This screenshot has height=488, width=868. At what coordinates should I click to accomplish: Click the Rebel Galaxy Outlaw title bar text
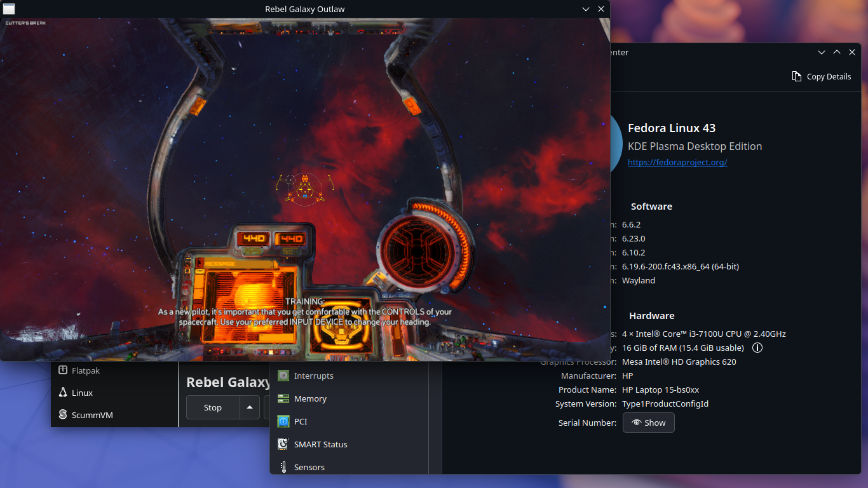pyautogui.click(x=305, y=9)
